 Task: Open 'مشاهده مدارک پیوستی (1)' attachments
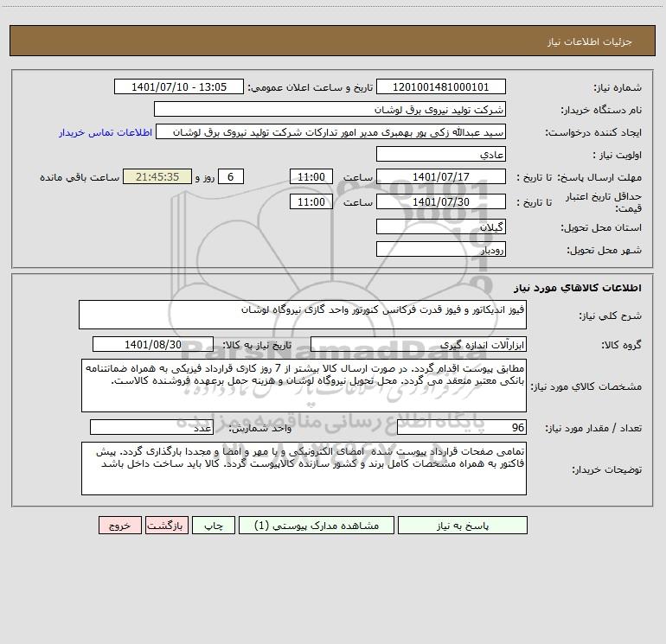[317, 525]
